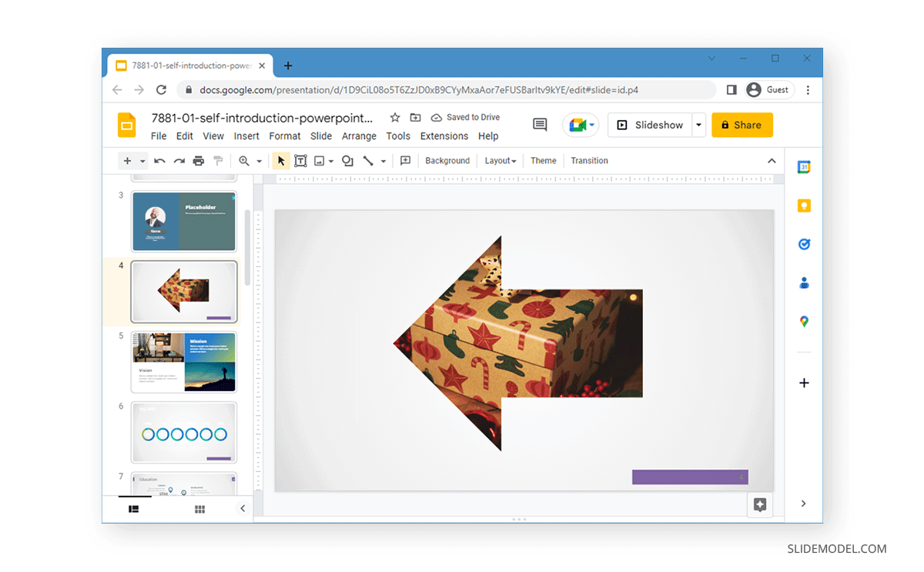Screen dimensions: 924x572
Task: Open the Layout dropdown
Action: tap(500, 160)
